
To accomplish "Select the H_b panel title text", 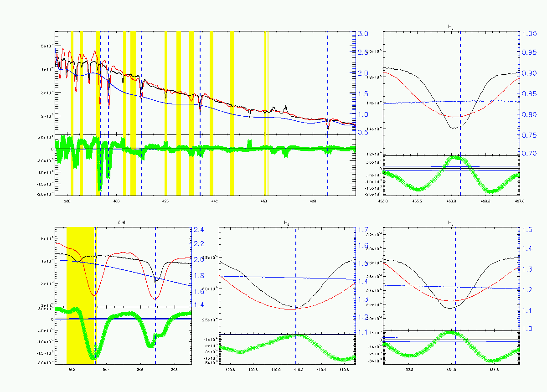I will [x=451, y=27].
